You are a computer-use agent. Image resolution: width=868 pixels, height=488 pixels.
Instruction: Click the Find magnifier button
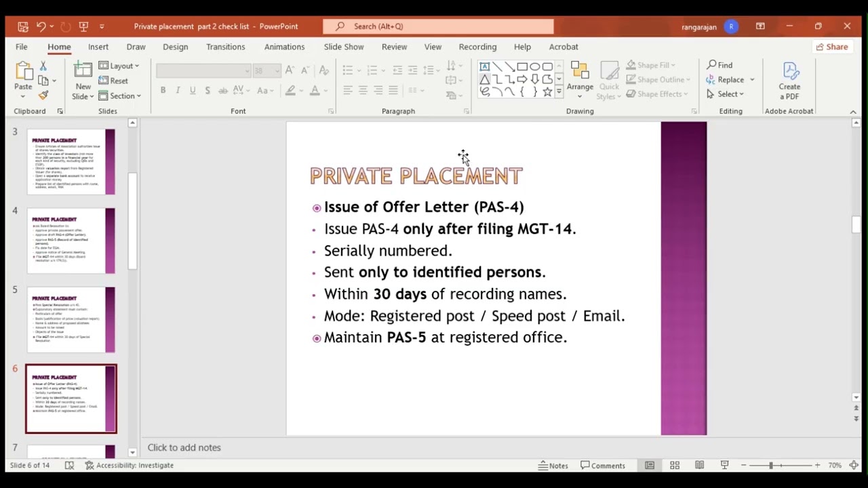point(719,65)
